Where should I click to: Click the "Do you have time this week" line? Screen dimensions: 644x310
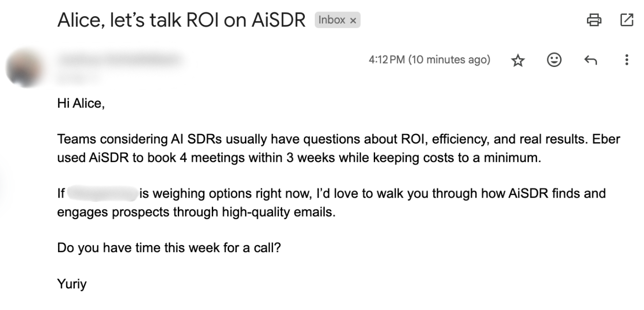(168, 248)
